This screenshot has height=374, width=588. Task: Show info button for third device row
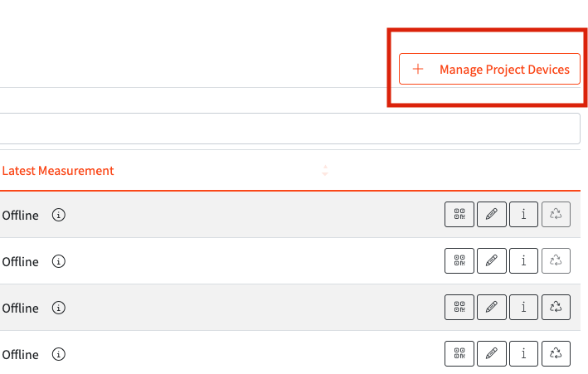tap(523, 308)
